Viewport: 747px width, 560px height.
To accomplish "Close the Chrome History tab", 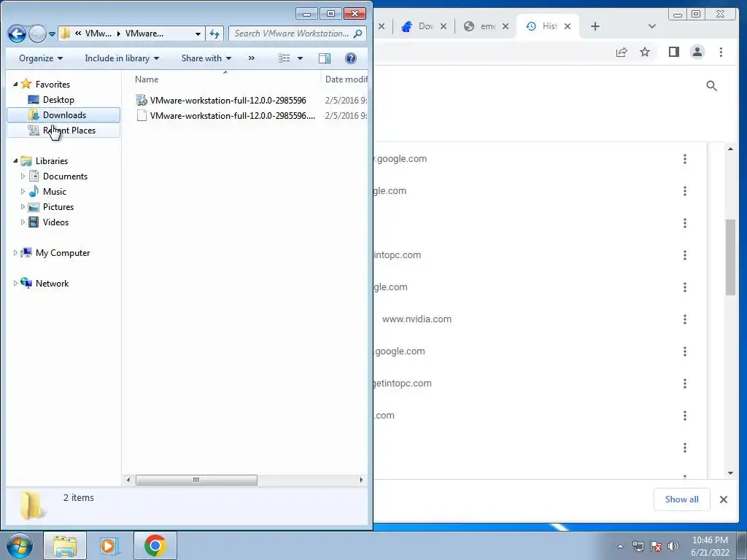I will pyautogui.click(x=568, y=26).
